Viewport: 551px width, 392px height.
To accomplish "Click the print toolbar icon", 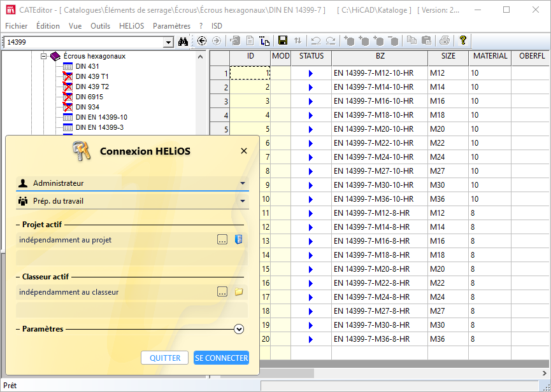I will pos(445,41).
